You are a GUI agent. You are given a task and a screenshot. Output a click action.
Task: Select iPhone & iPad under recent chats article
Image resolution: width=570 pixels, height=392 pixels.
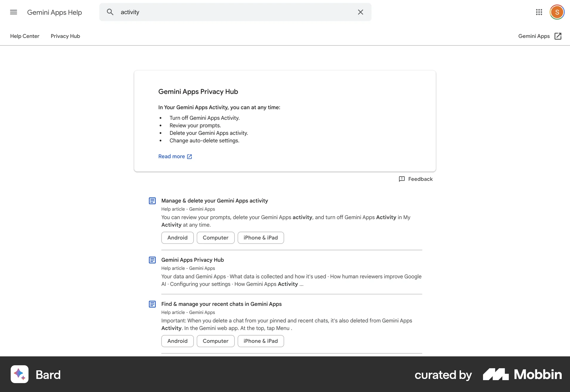(261, 341)
